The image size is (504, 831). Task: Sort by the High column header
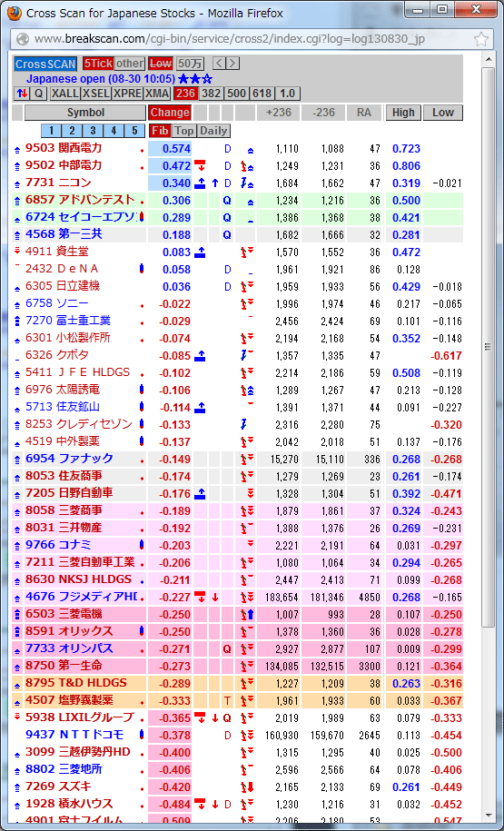coord(403,113)
